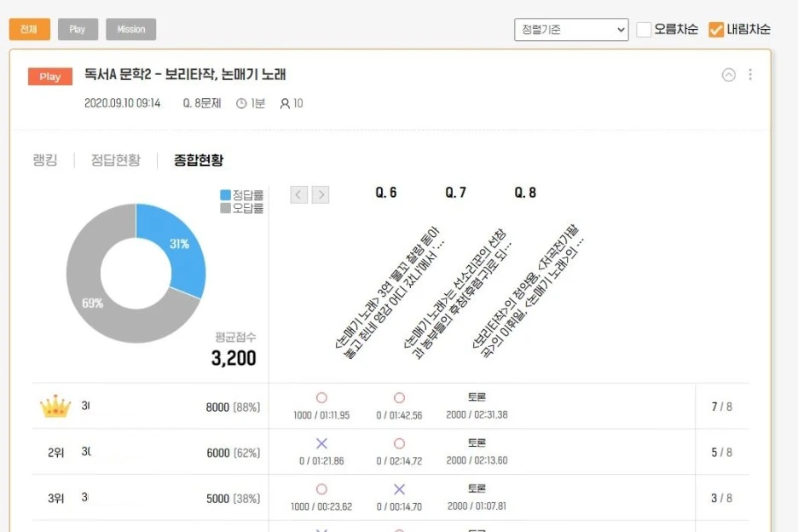Viewport: 798px width, 532px height.
Task: Select the 종합현황 tab
Action: click(x=199, y=159)
